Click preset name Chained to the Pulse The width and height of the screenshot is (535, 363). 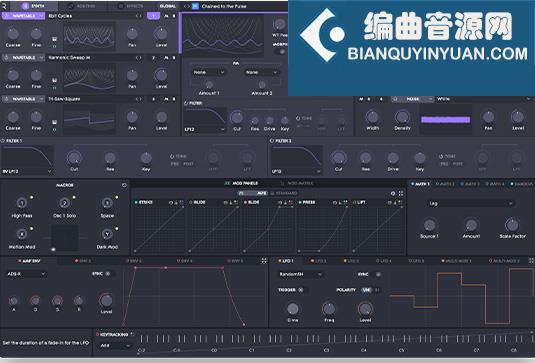point(224,6)
